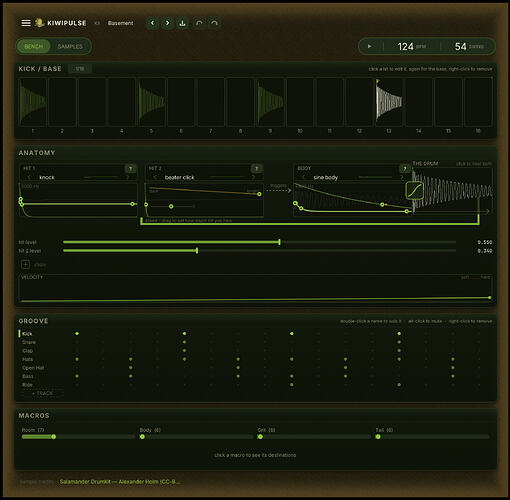This screenshot has height=500, width=510.
Task: Click the 54 swing value field
Action: [468, 46]
